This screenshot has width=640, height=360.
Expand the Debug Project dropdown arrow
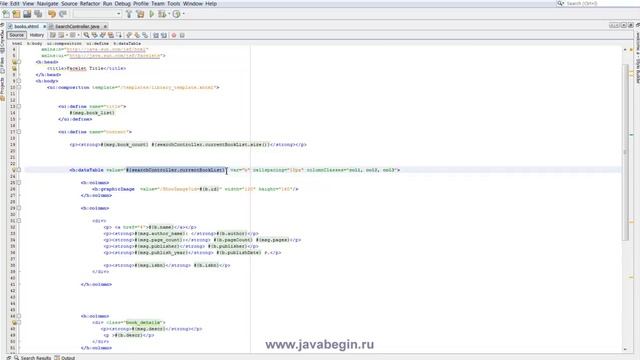[x=169, y=14]
